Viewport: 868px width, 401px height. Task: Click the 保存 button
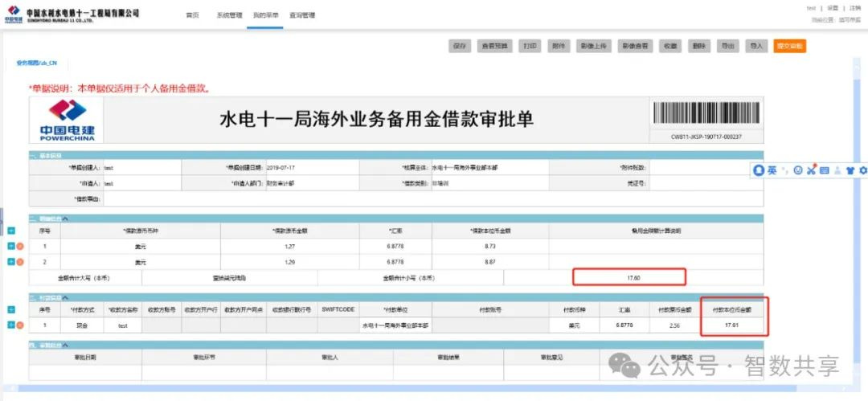coord(460,46)
